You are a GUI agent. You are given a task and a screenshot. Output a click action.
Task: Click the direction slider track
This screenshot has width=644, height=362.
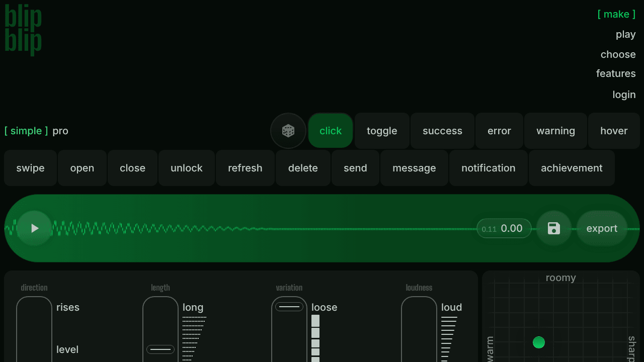coord(34,329)
